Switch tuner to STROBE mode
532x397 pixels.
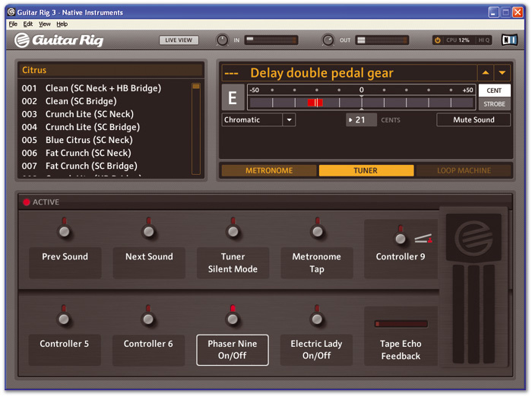tap(494, 104)
